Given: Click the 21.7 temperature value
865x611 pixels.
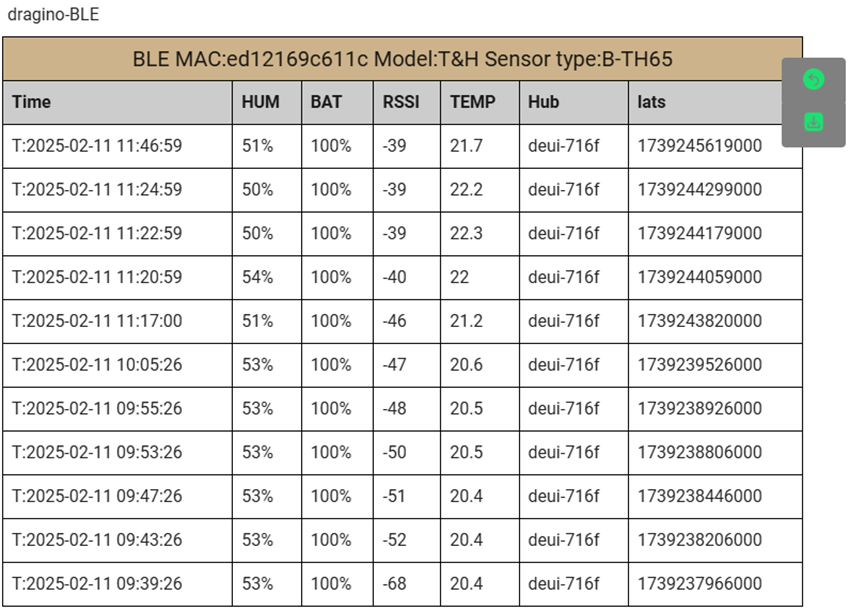Looking at the screenshot, I should point(466,146).
